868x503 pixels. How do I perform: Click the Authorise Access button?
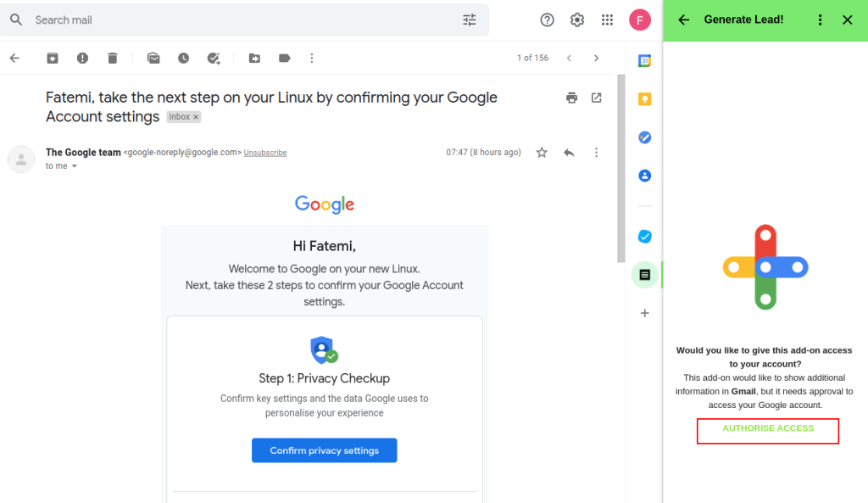[767, 430]
